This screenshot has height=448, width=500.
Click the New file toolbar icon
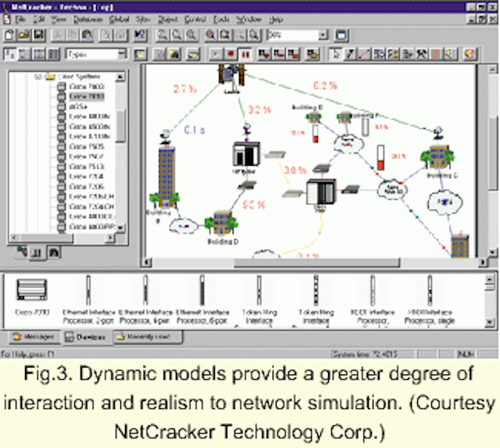9,35
